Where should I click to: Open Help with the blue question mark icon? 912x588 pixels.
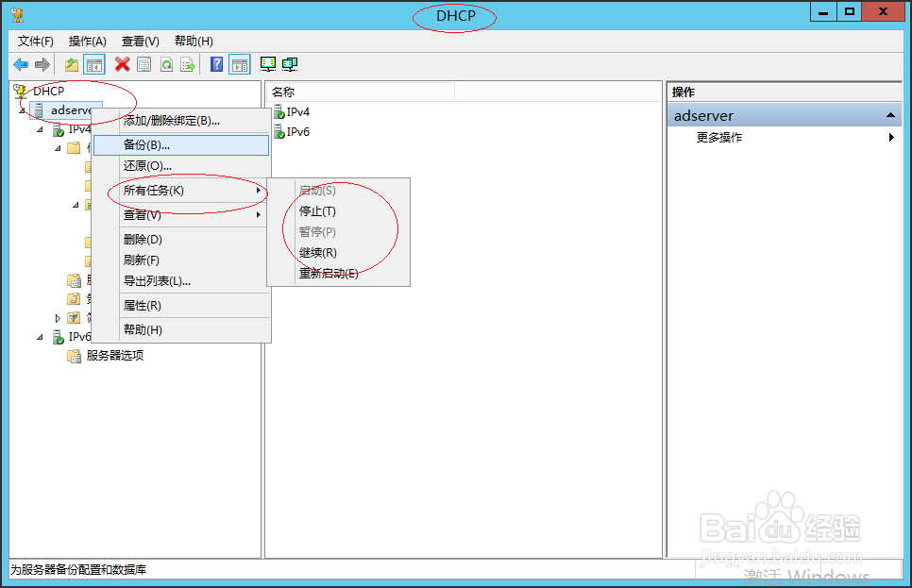coord(216,64)
